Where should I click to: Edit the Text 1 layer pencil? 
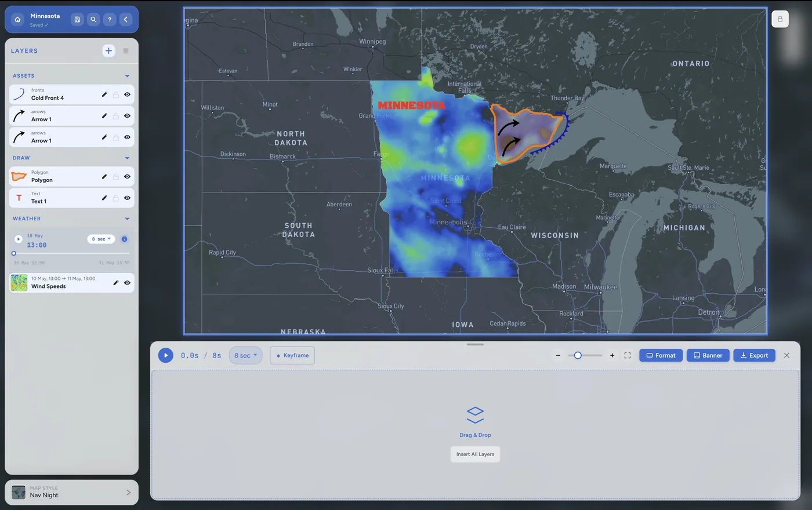click(x=104, y=198)
